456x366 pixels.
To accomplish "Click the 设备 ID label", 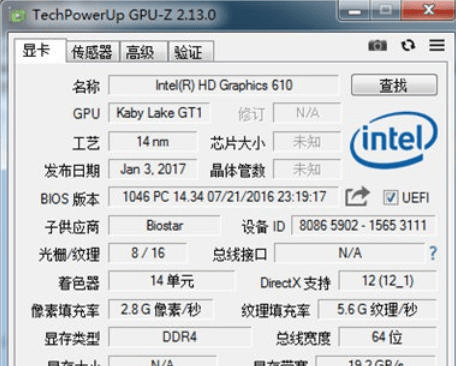I will pyautogui.click(x=263, y=227).
